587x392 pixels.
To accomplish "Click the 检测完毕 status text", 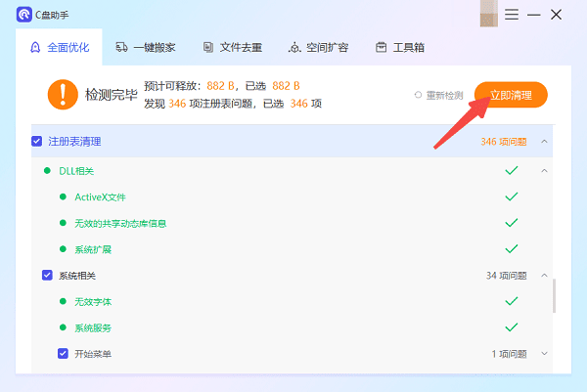I will click(x=112, y=95).
